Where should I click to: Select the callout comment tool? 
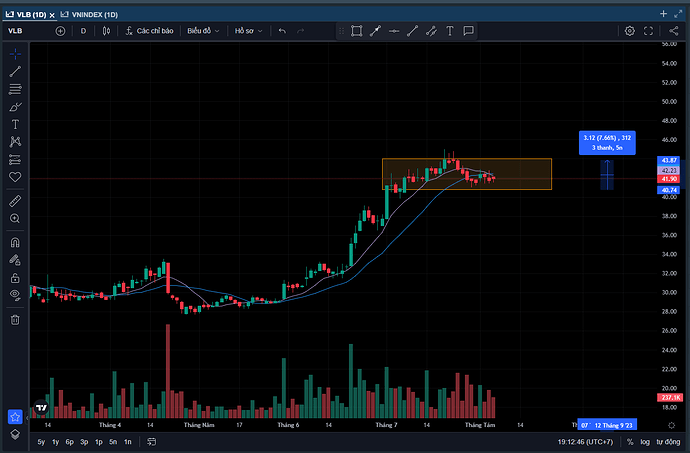[469, 31]
